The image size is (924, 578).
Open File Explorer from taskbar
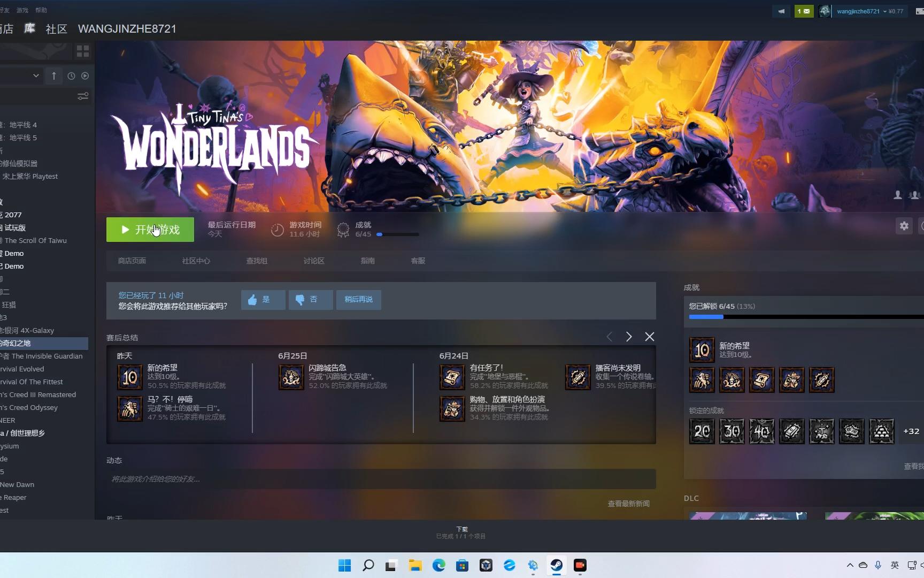pos(415,565)
